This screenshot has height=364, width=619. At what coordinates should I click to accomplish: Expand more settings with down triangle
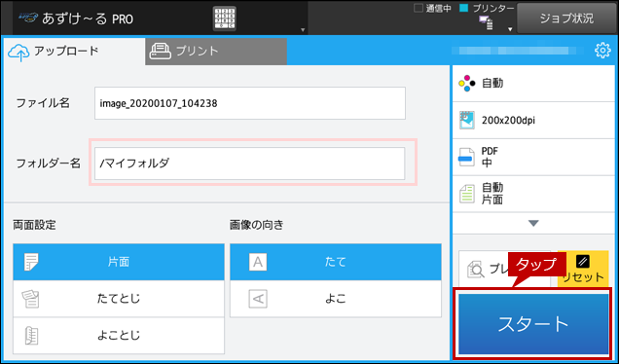tap(533, 223)
